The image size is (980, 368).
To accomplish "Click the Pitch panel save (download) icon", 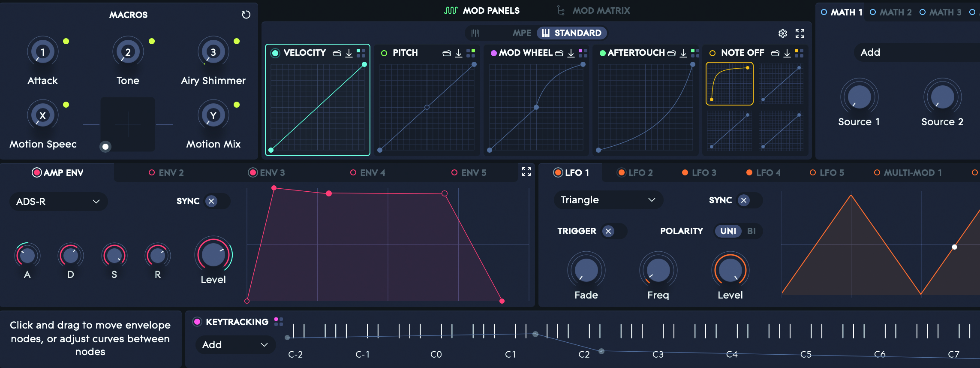I will [459, 53].
